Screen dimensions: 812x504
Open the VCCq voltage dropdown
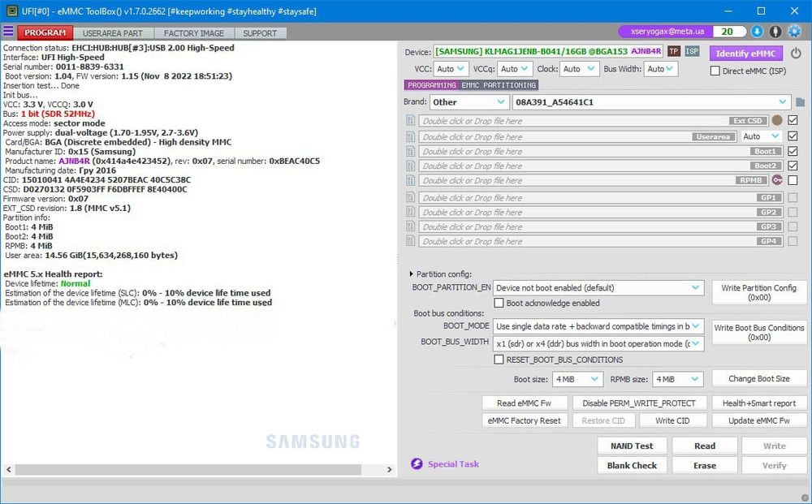tap(515, 68)
